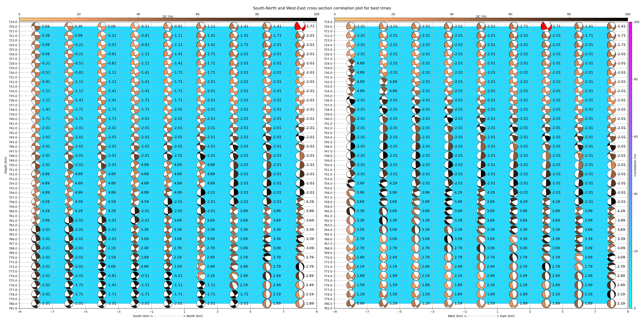Viewport: 644px width, 322px height.
Task: Click the plot title text
Action: tap(322, 8)
